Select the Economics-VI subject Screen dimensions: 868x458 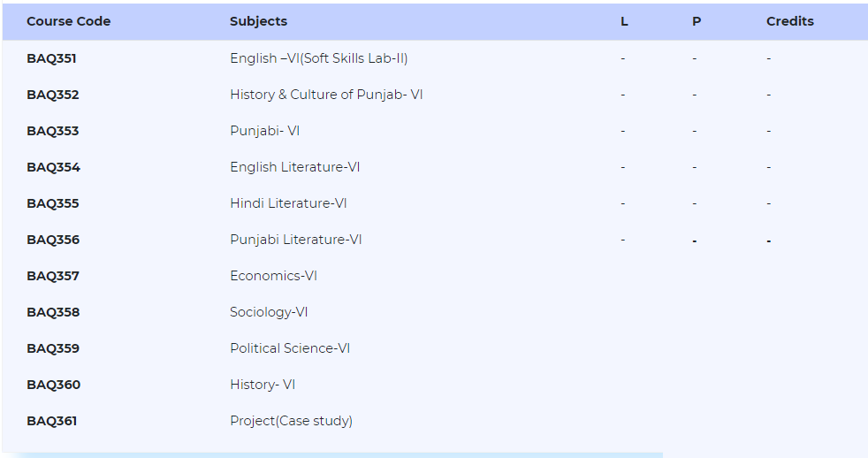tap(273, 276)
